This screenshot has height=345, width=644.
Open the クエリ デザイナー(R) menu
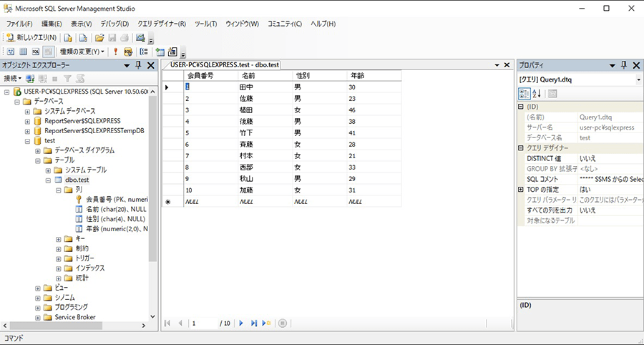[x=162, y=24]
